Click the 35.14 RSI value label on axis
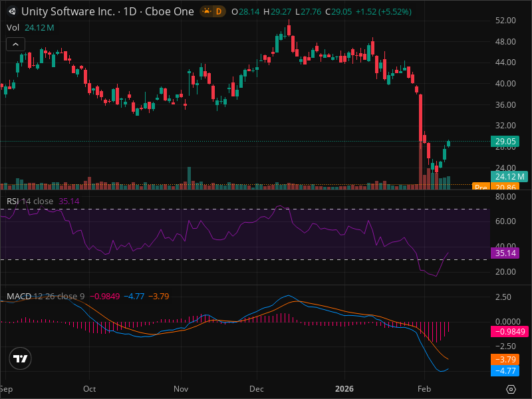 pyautogui.click(x=505, y=253)
